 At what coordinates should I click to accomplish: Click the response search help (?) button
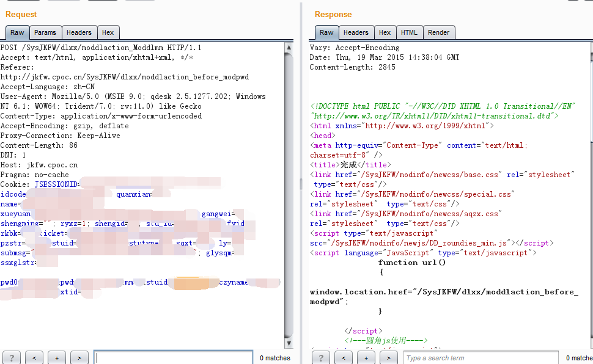(321, 357)
